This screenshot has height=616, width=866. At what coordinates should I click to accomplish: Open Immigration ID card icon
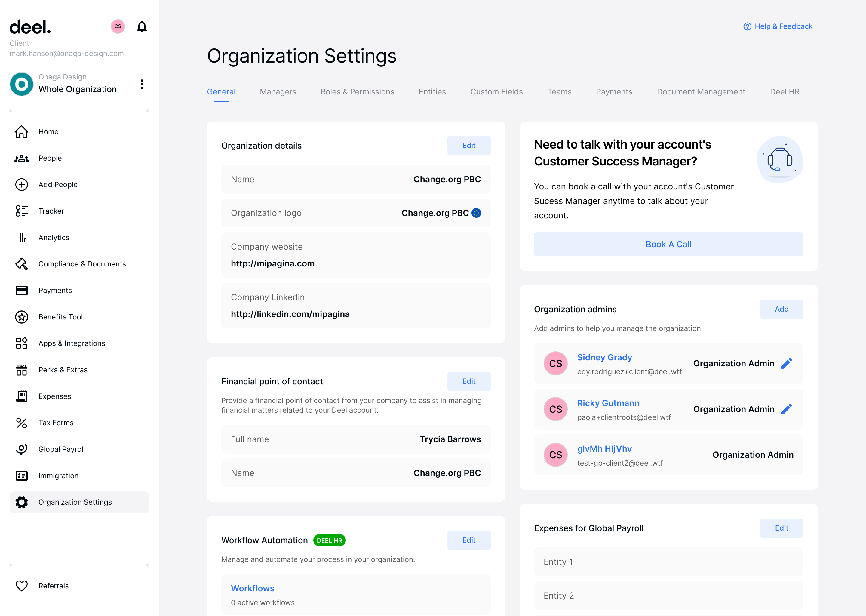click(x=22, y=476)
